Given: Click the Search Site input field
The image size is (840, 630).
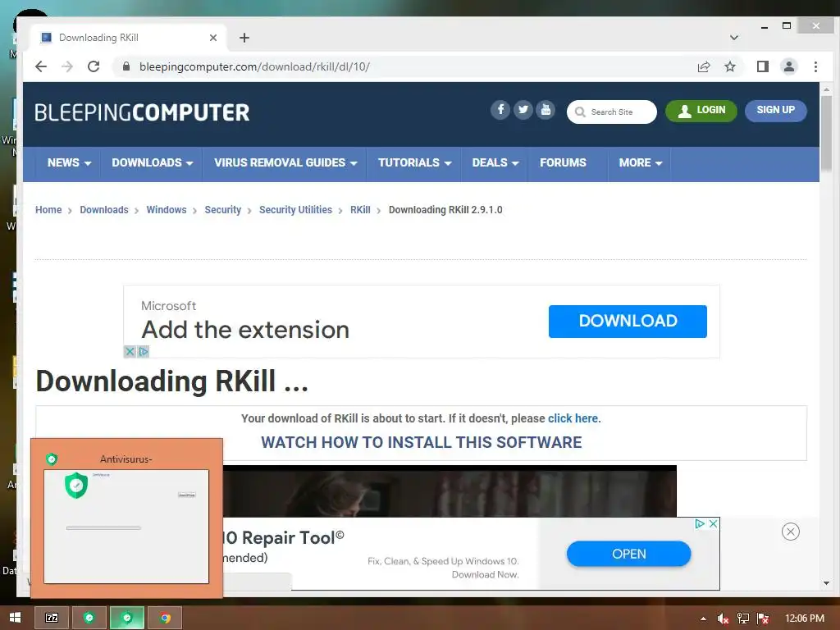Looking at the screenshot, I should click(x=612, y=112).
